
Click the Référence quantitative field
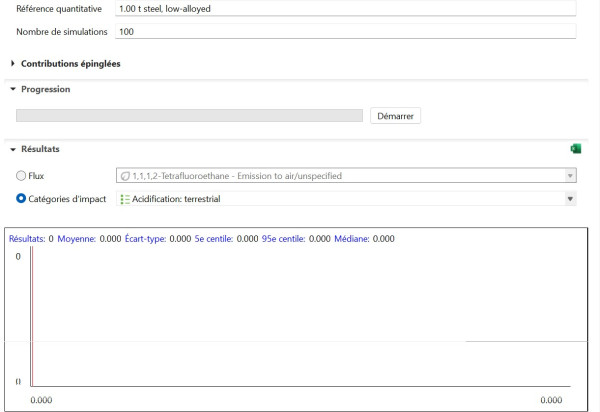(345, 9)
